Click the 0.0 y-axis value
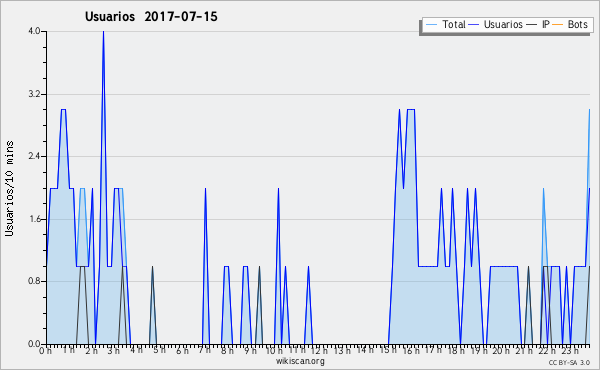Screen dimensions: 600x370 [x=34, y=344]
